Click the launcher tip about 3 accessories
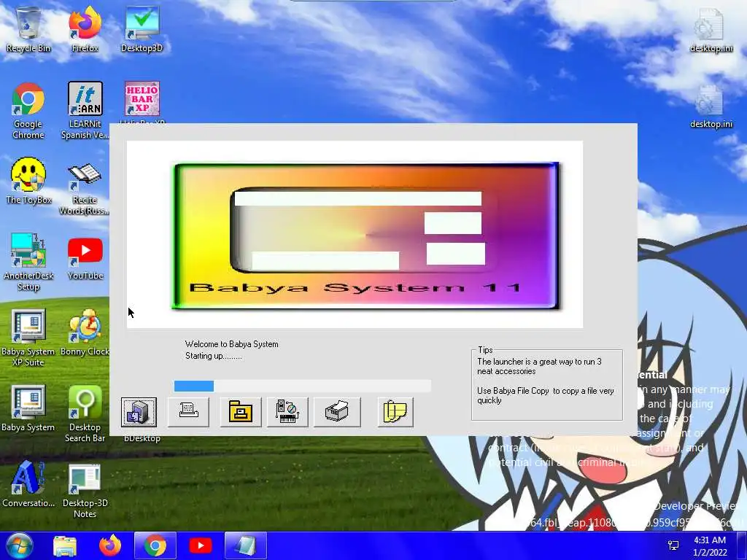Viewport: 747px width, 560px height. tap(539, 366)
